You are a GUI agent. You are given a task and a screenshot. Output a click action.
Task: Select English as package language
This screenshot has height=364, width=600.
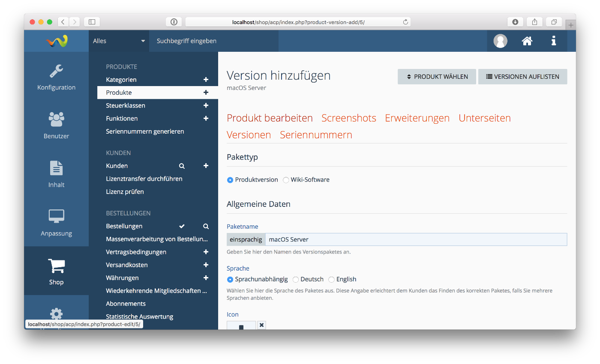point(331,280)
